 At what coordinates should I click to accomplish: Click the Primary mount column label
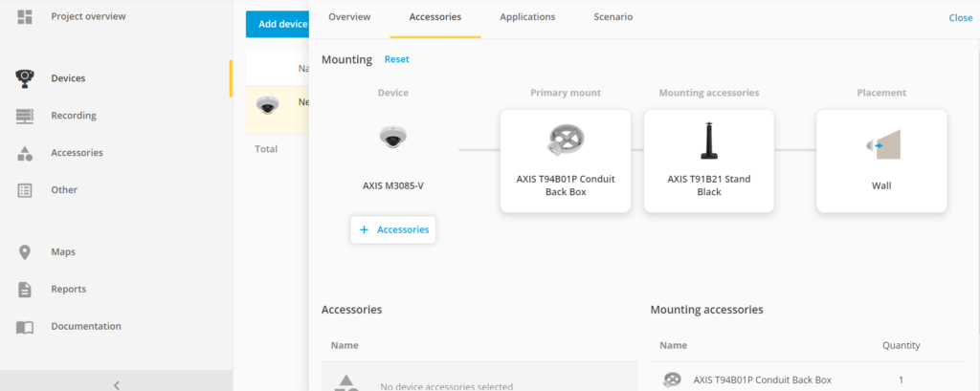click(566, 93)
